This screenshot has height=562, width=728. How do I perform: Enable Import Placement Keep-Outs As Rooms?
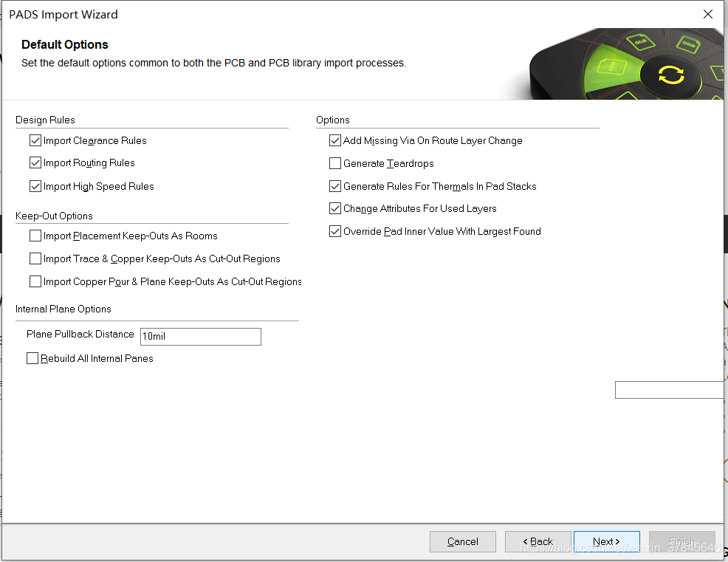point(35,236)
